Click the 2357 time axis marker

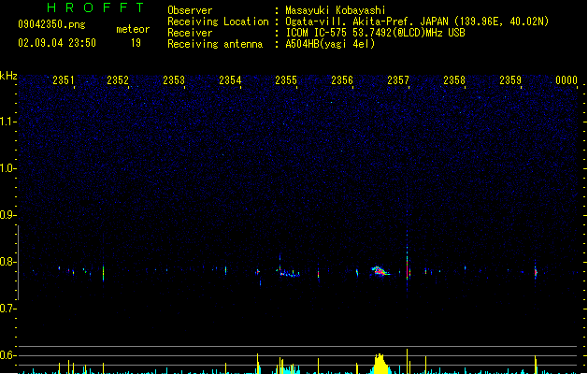[398, 80]
